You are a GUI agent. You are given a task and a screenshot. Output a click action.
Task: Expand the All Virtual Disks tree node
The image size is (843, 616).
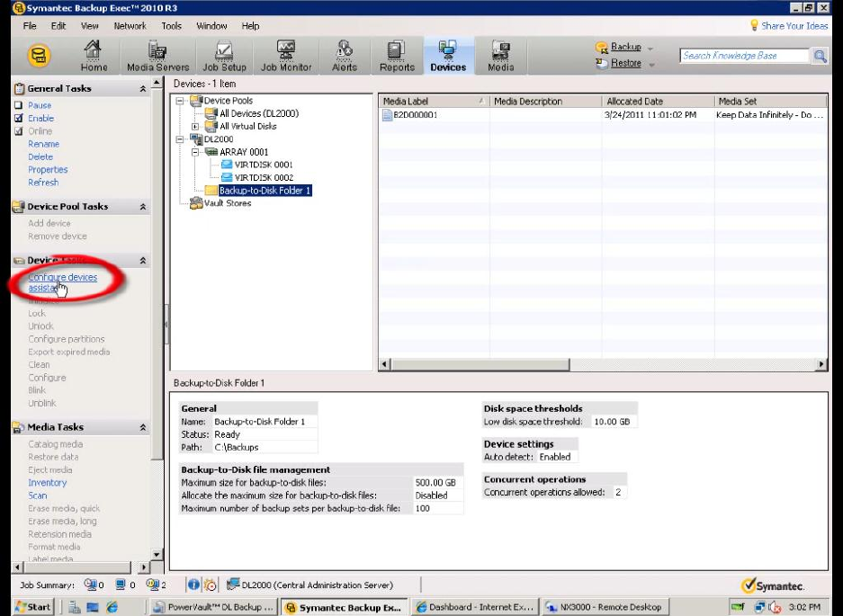pos(194,127)
